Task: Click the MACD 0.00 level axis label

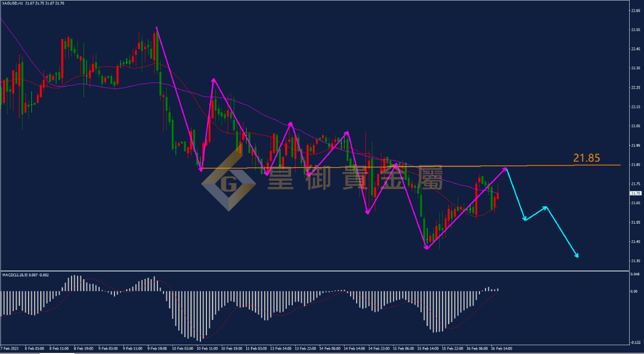Action: click(x=634, y=291)
